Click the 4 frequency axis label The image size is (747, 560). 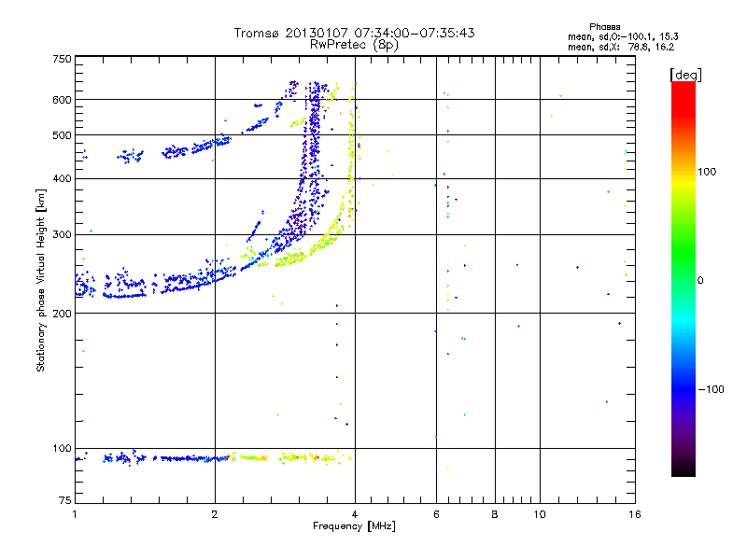[355, 514]
